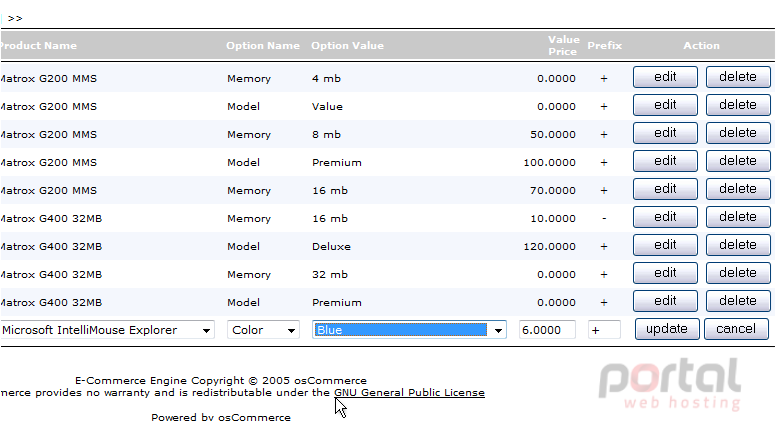
Task: Click the Option Value column header
Action: coord(347,46)
